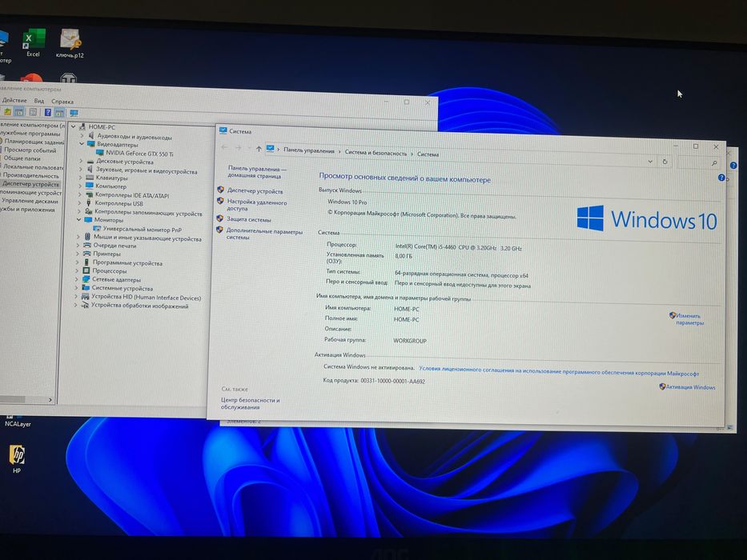Select Управление дисками in the console tree
Viewport: 747px width, 560px height.
30,201
